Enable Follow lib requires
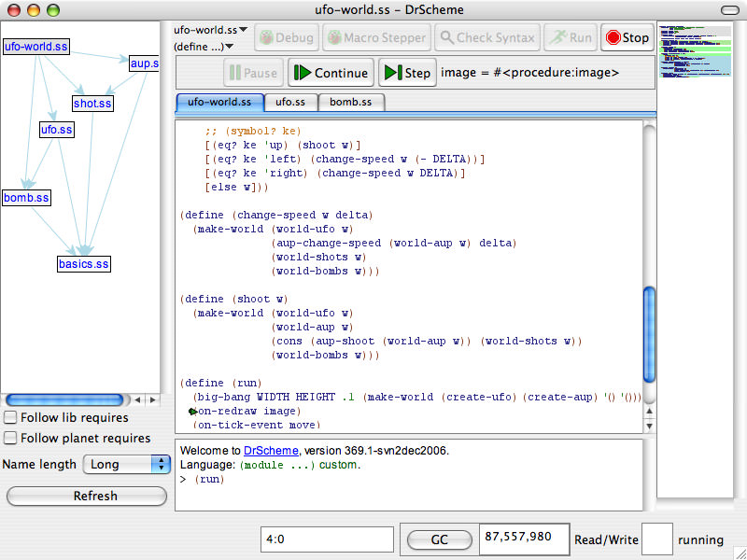 10,417
